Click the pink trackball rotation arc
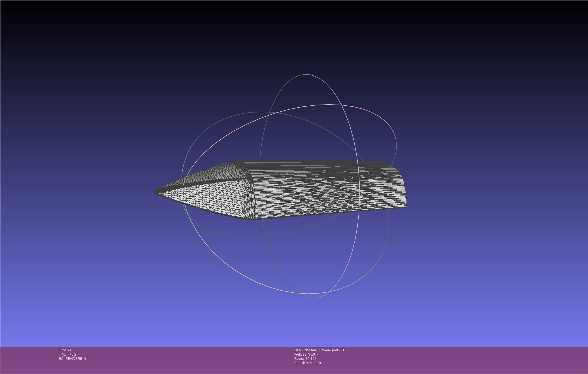The width and height of the screenshot is (588, 374). pos(329,105)
